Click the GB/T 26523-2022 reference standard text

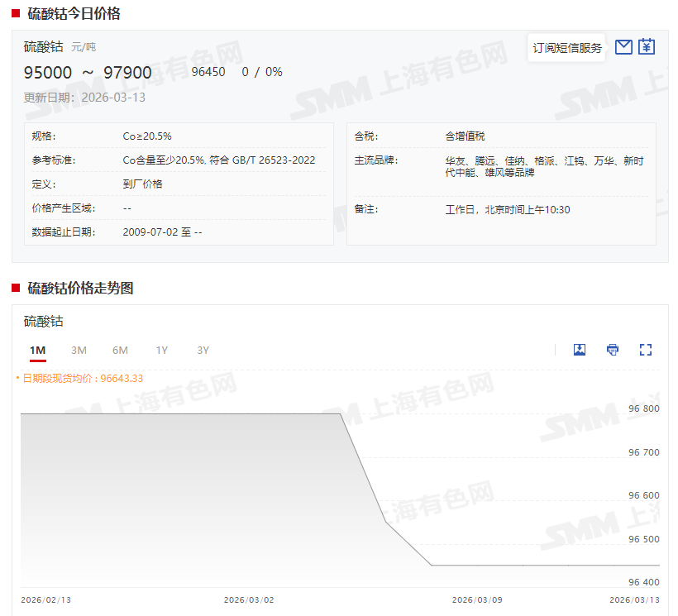point(273,160)
